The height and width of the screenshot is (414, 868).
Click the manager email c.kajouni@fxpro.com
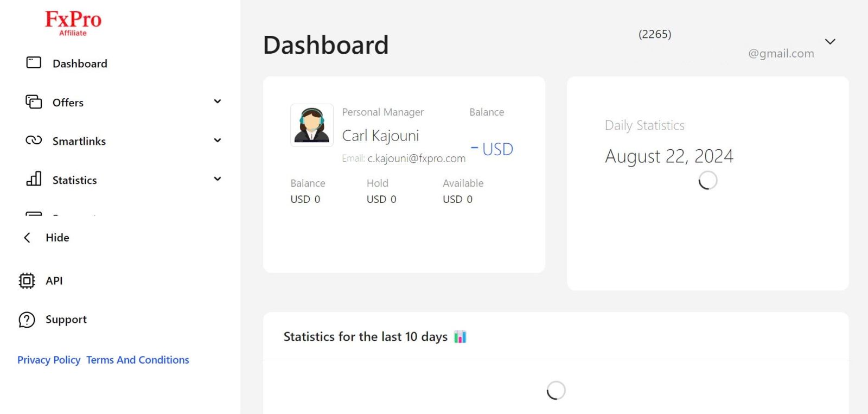[x=416, y=158]
